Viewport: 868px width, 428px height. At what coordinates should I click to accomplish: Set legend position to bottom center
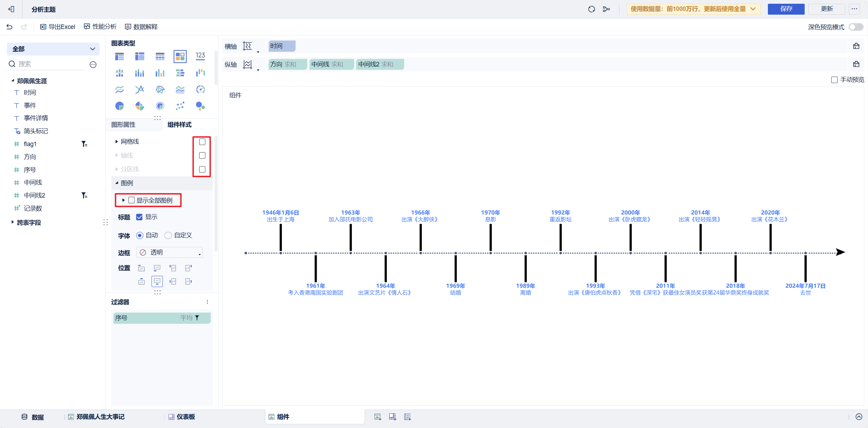pyautogui.click(x=157, y=281)
